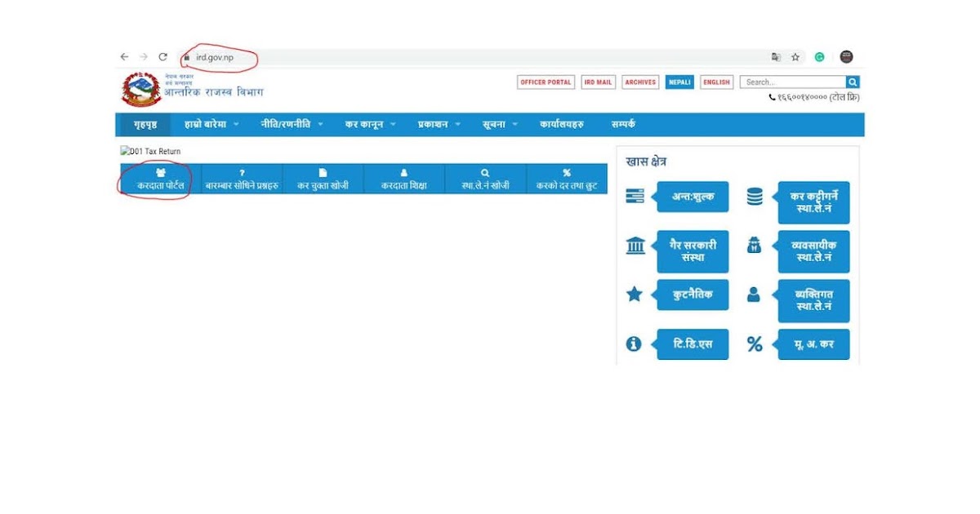Expand the नीति/रणनीति dropdown menu
This screenshot has width=980, height=514.
point(292,125)
